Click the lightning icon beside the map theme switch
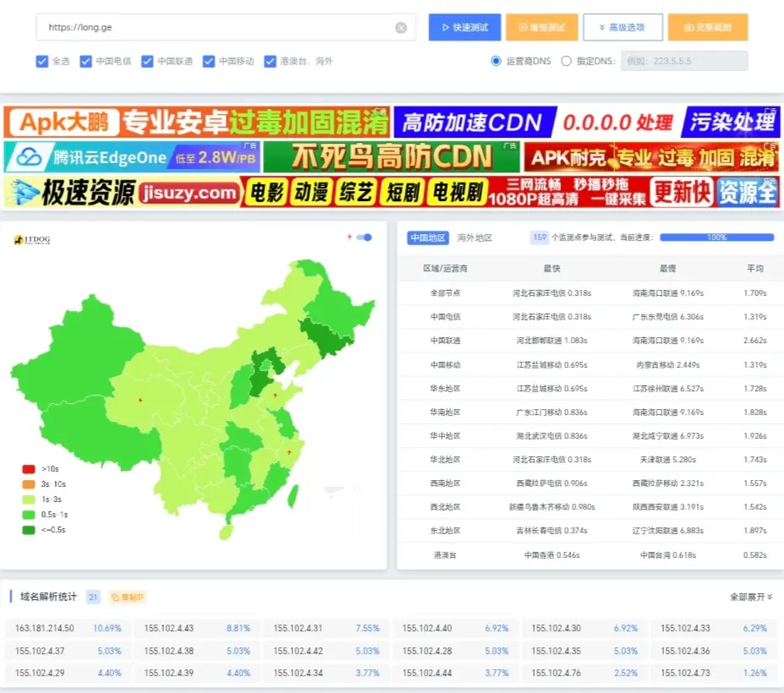This screenshot has width=784, height=693. [x=350, y=237]
